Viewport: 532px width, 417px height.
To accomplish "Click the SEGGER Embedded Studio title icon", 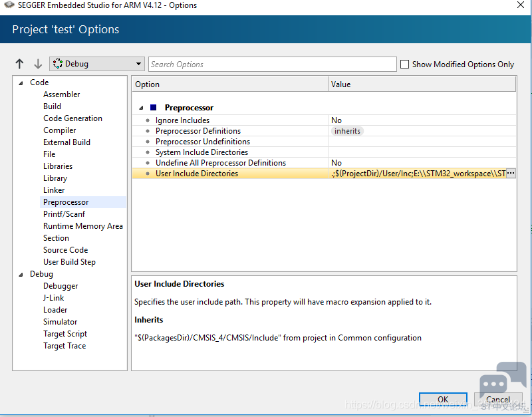I will pyautogui.click(x=9, y=5).
